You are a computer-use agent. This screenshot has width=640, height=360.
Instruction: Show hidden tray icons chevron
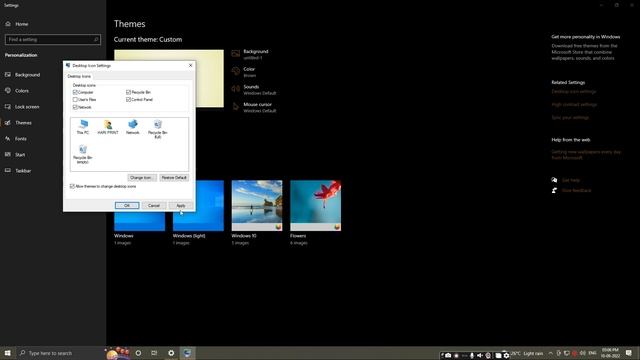(550, 353)
